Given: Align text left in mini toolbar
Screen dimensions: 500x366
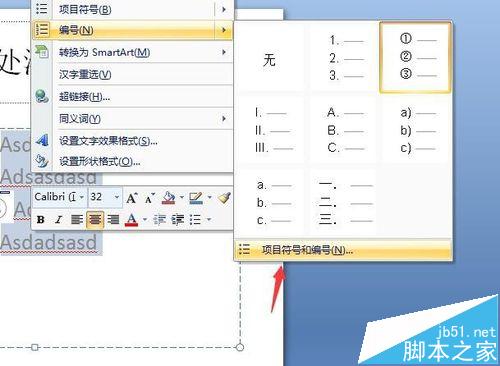Looking at the screenshot, I should (77, 220).
